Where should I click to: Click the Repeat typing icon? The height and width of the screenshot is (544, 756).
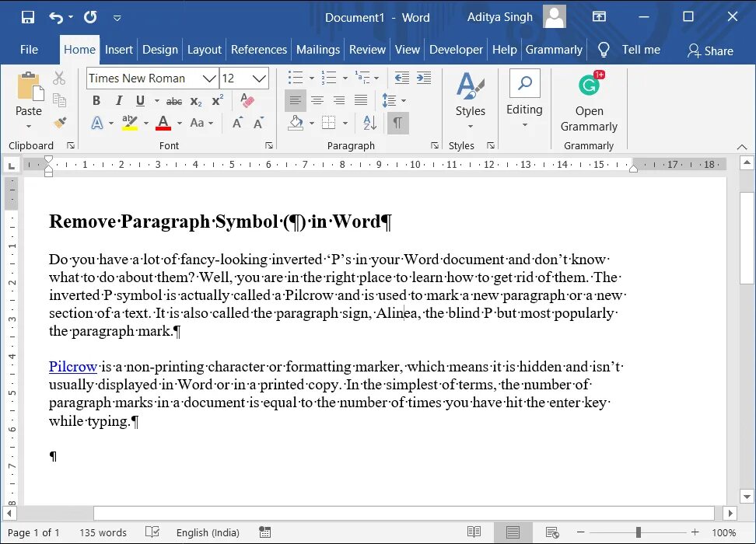[x=90, y=17]
